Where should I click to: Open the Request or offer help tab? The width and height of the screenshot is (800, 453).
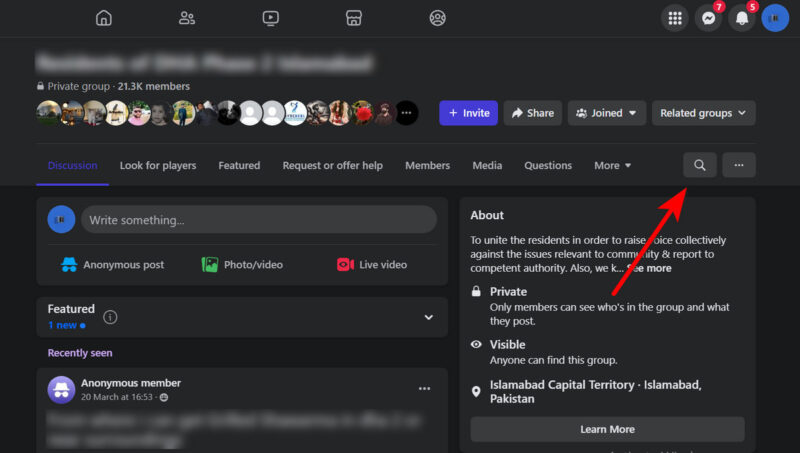pyautogui.click(x=333, y=165)
